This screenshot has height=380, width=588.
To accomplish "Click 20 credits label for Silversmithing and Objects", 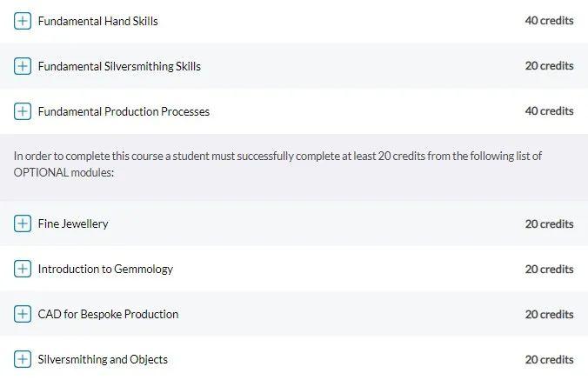I will 549,359.
